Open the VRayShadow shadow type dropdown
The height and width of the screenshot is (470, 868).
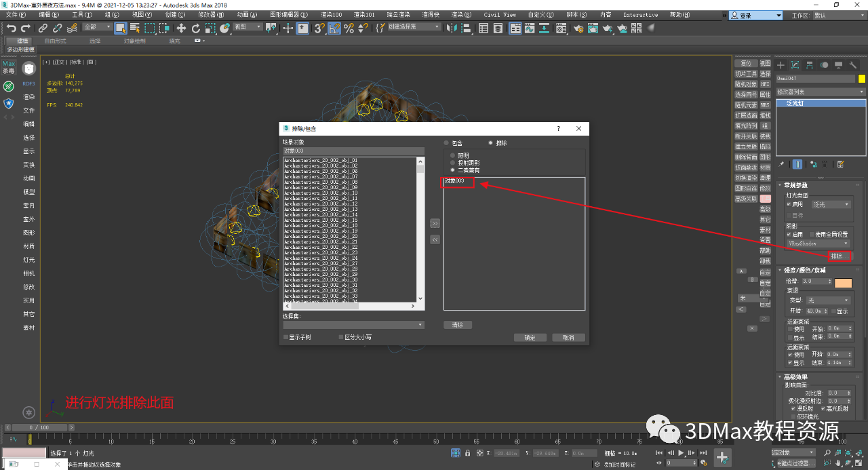pos(818,243)
